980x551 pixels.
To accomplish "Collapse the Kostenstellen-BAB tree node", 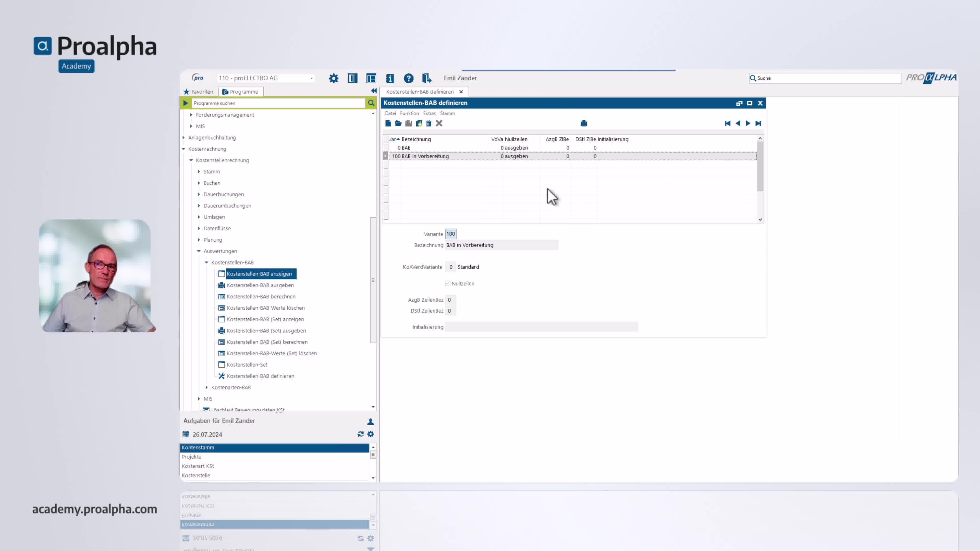I will pyautogui.click(x=206, y=262).
